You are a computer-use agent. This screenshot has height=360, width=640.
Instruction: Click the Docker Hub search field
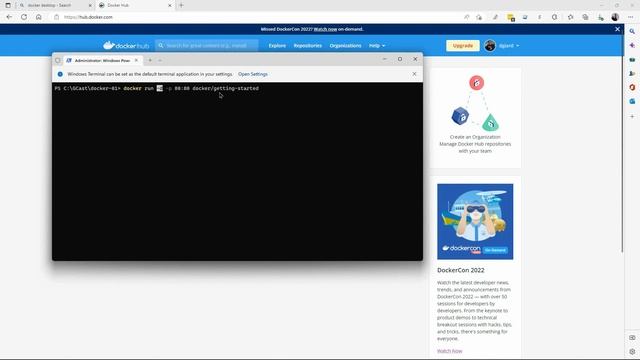(207, 45)
